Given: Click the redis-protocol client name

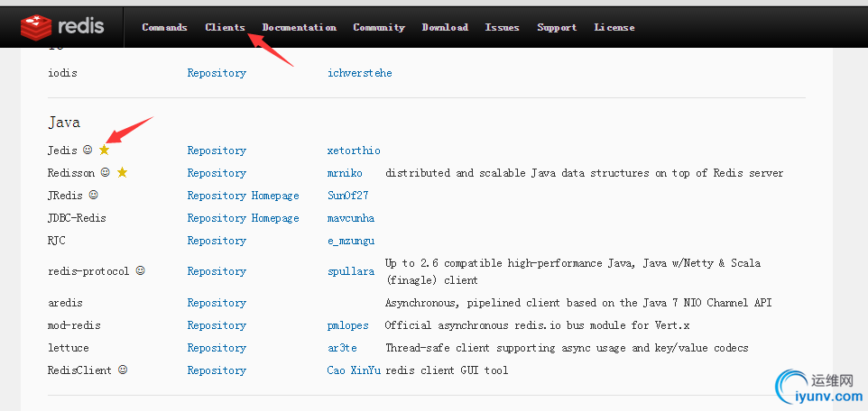Looking at the screenshot, I should coord(88,271).
